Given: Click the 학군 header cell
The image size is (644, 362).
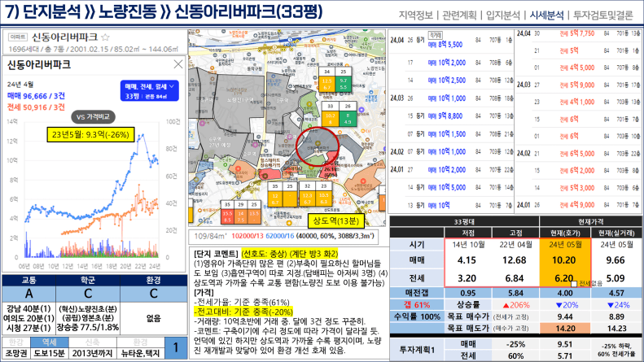Looking at the screenshot, I should coord(88,281).
